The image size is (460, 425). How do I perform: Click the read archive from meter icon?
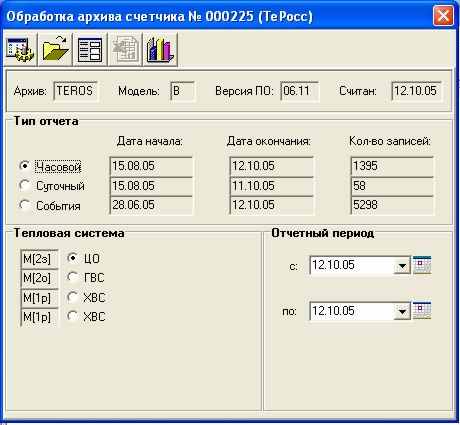point(20,50)
